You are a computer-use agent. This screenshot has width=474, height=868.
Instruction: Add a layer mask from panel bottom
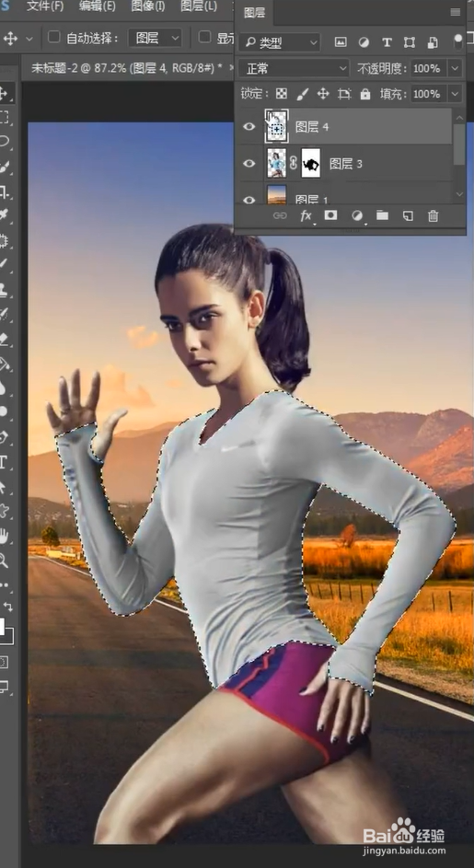(x=330, y=215)
